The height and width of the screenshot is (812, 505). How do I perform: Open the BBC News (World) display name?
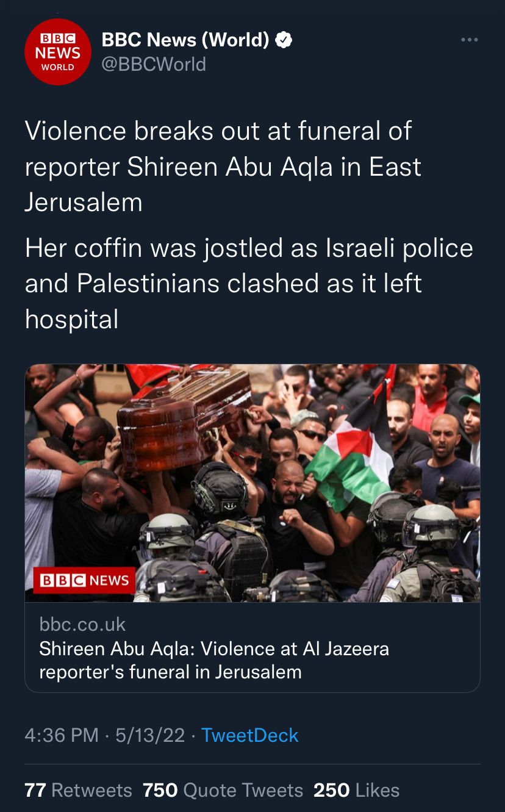click(x=185, y=40)
